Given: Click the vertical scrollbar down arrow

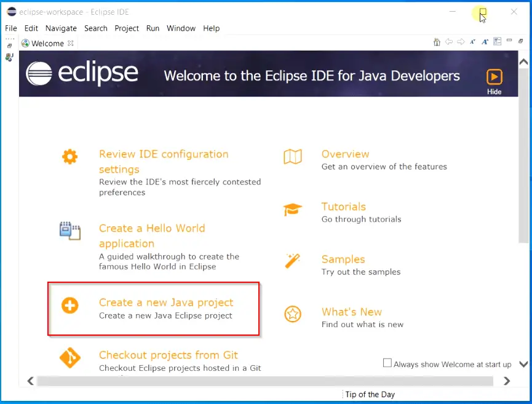Looking at the screenshot, I should tap(523, 364).
